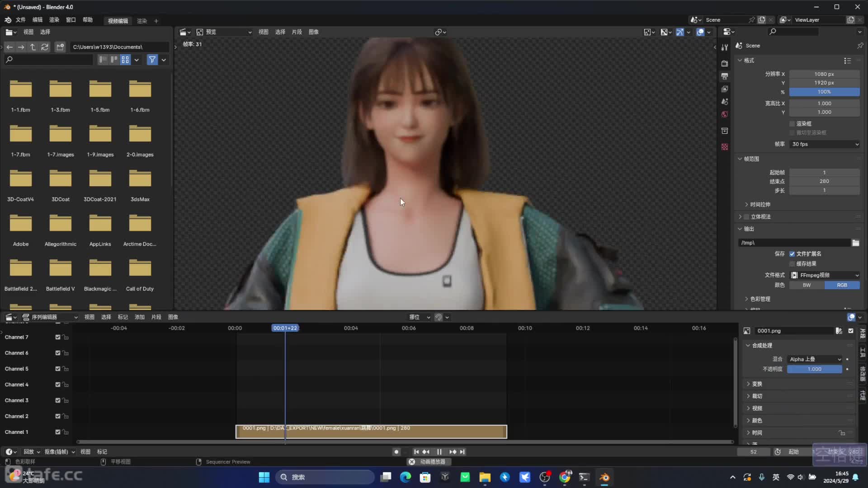This screenshot has height=488, width=868.
Task: Toggle file filter funnel
Action: click(x=152, y=60)
